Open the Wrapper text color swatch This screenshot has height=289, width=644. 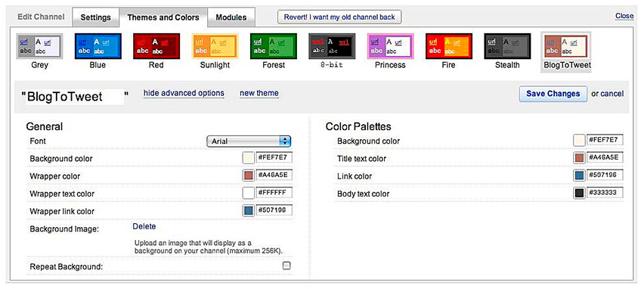tap(249, 193)
